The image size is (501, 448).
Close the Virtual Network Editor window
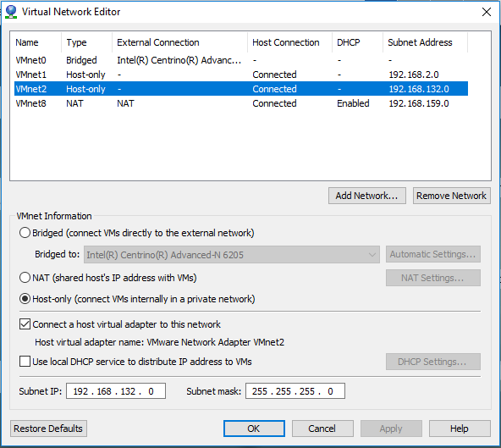point(487,12)
